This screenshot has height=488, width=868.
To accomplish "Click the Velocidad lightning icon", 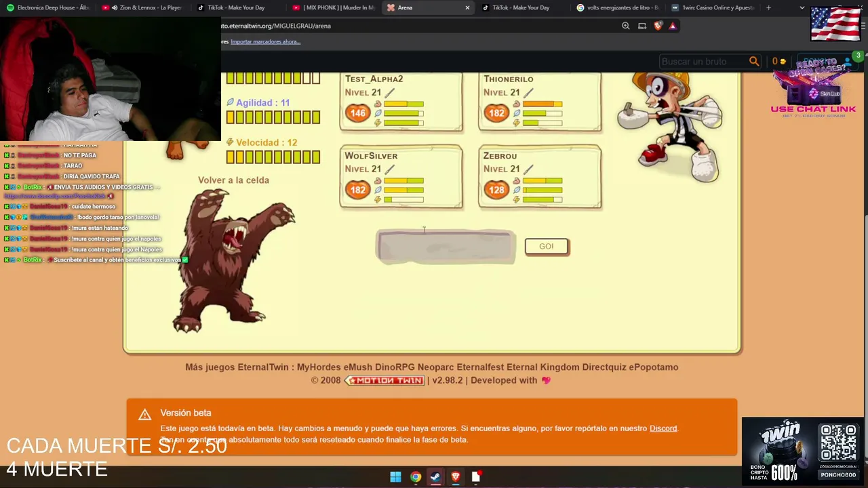I will (x=230, y=142).
